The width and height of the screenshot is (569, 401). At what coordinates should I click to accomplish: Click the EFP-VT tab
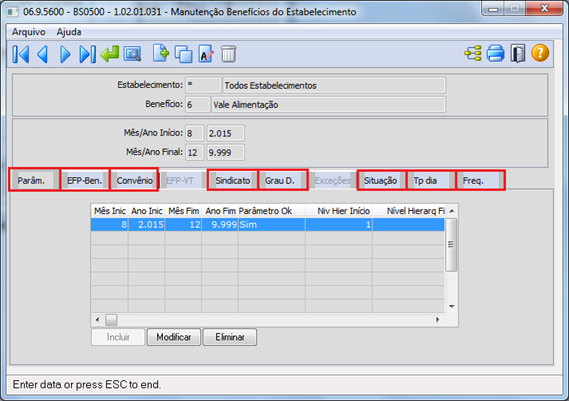[x=184, y=180]
